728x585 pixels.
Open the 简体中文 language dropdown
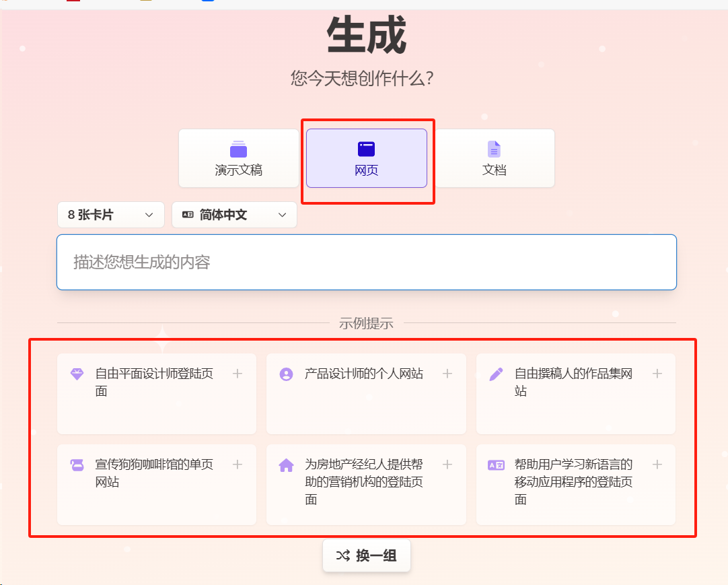pos(234,214)
